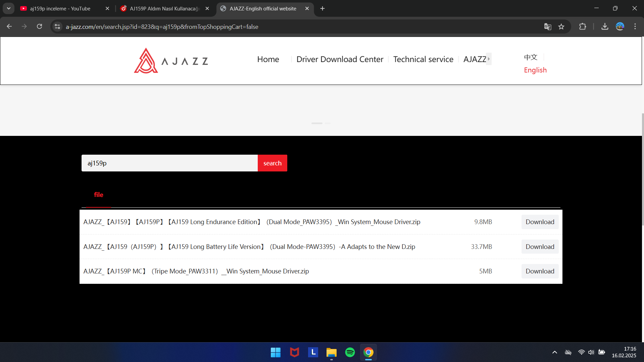Download the Win System Mouse Driver 9.8MB file

point(540,222)
